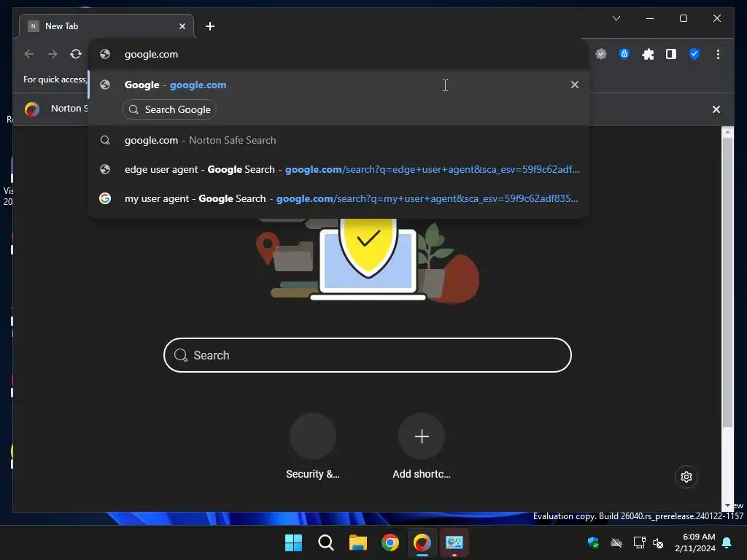Screen dimensions: 747x560
Task: Select the New Tab browser tab
Action: (107, 26)
